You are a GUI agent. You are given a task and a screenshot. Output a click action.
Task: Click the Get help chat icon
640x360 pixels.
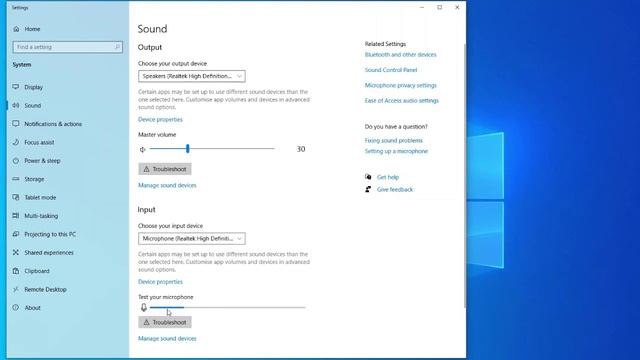click(368, 177)
